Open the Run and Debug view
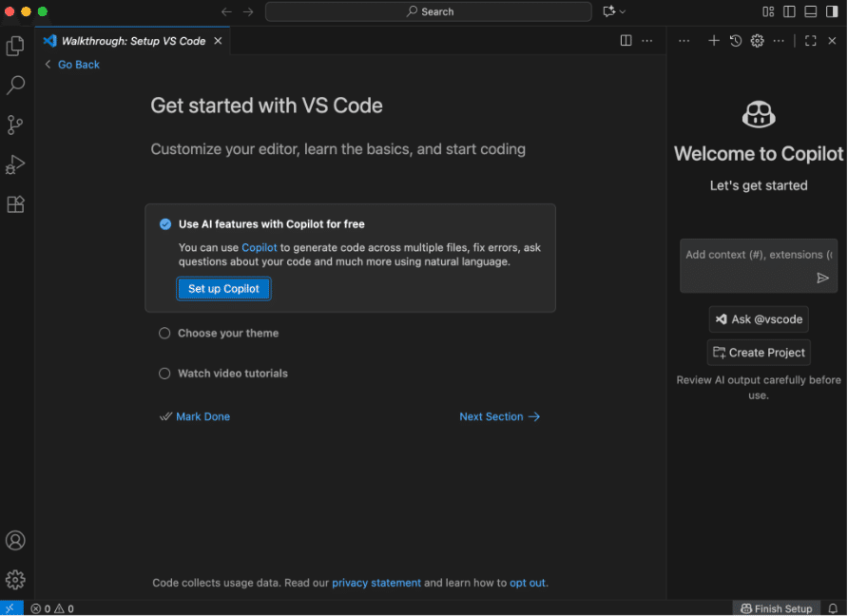The height and width of the screenshot is (616, 848). 15,164
